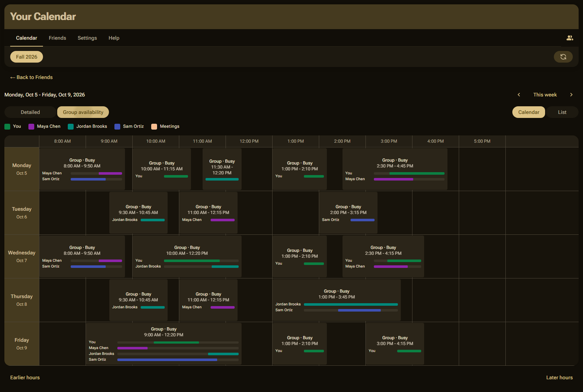Open the Settings tab
Screen dimensions: 583x392
click(x=87, y=38)
